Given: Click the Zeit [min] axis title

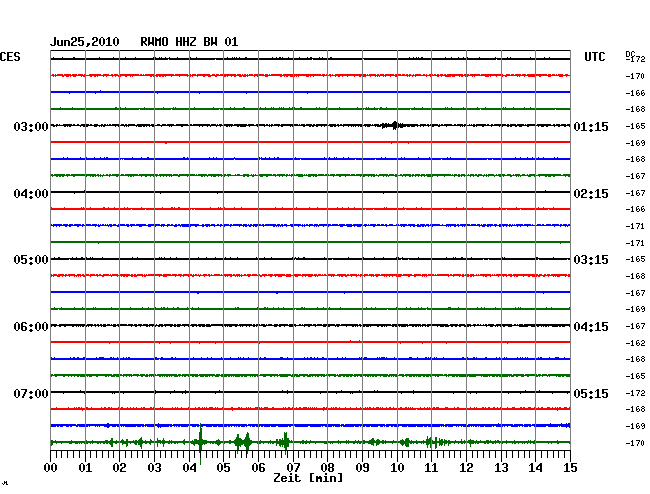Looking at the screenshot, I should (x=308, y=478).
